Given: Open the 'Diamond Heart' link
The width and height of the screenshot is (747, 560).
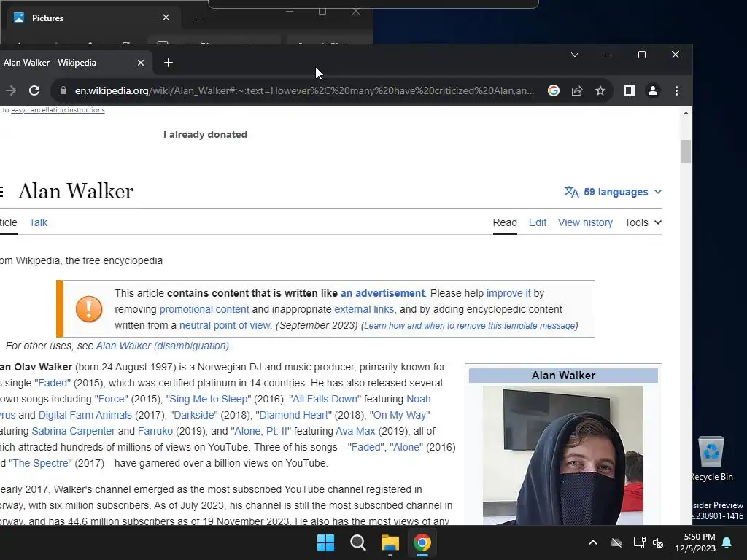Looking at the screenshot, I should click(x=293, y=415).
